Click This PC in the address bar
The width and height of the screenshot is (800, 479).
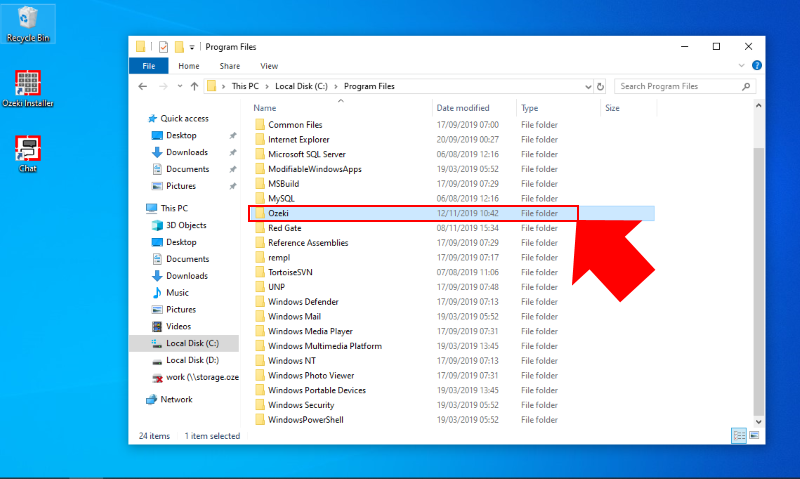(245, 86)
